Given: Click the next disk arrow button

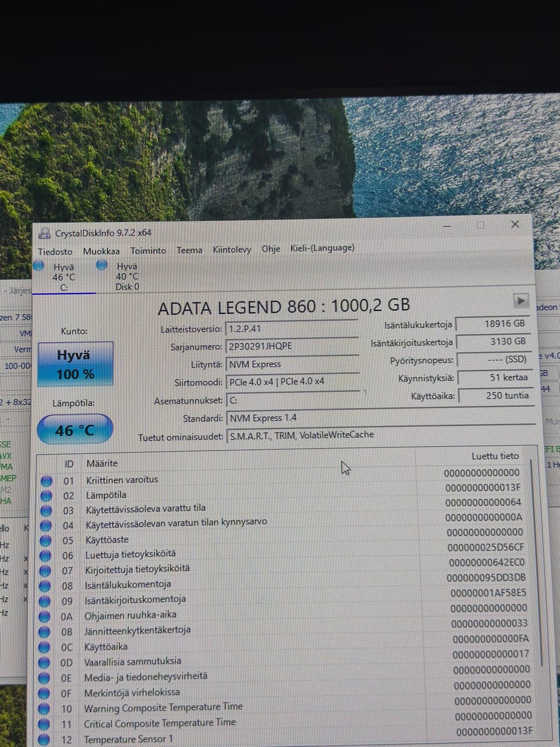Looking at the screenshot, I should coord(520,301).
